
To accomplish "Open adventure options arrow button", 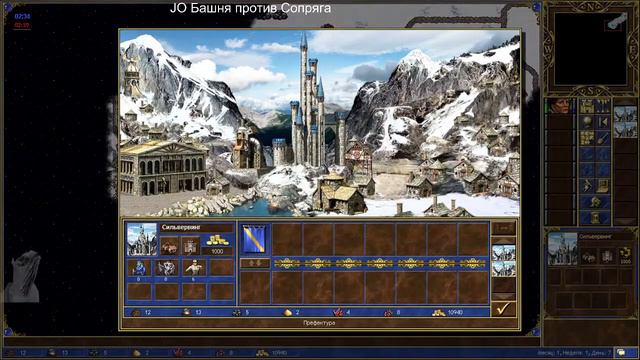I will [x=587, y=186].
